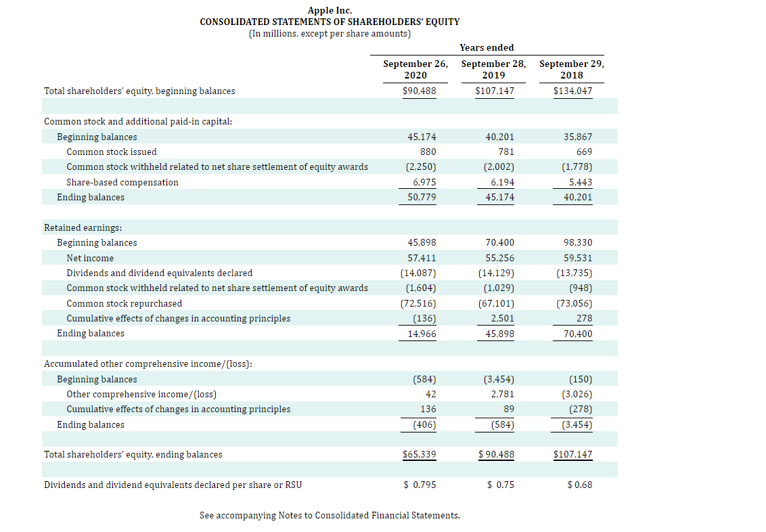Select the Apple Inc. title text

click(x=330, y=10)
